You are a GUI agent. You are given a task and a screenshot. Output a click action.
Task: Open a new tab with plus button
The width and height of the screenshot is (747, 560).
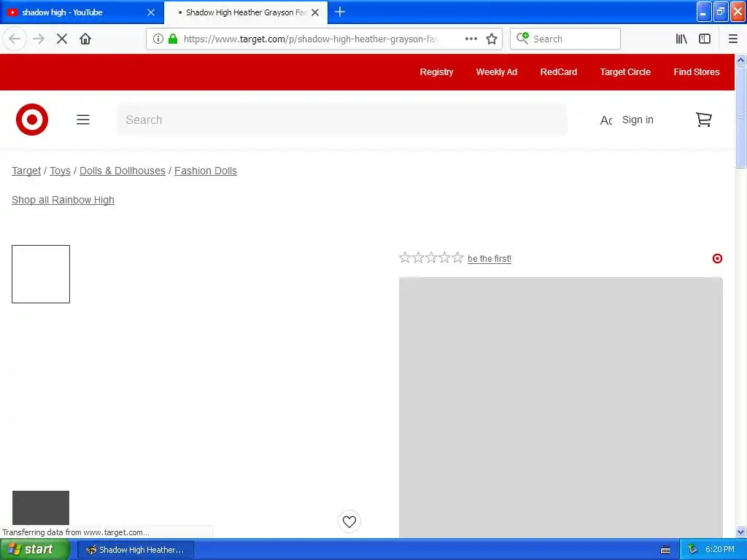coord(340,12)
